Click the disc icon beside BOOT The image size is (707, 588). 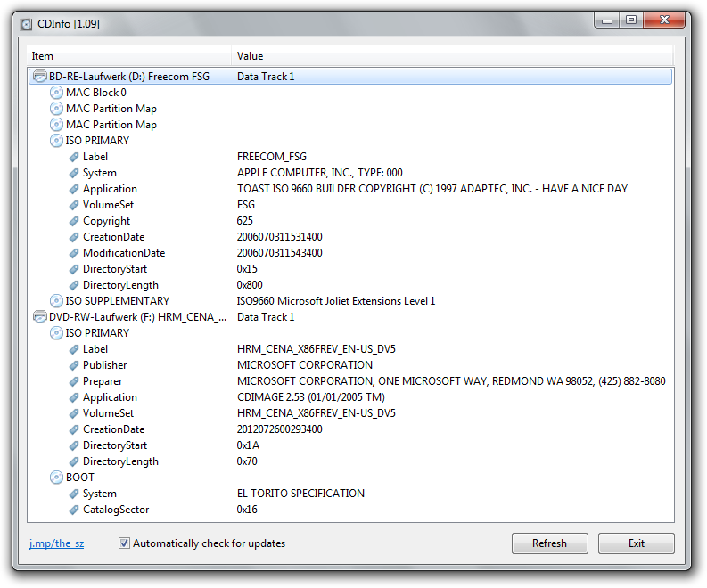[x=56, y=478]
